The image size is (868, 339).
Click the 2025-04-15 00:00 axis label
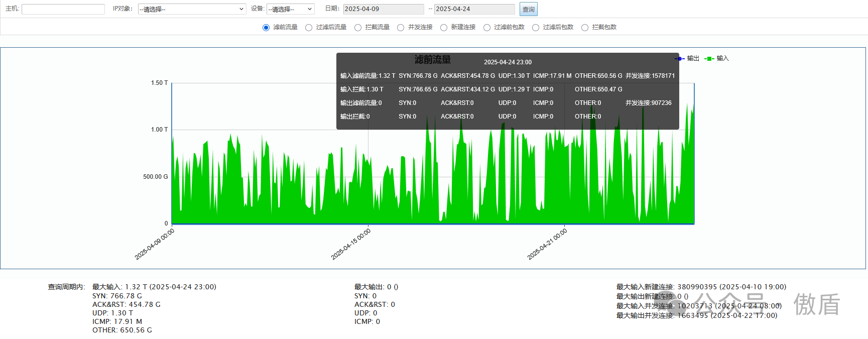click(351, 244)
